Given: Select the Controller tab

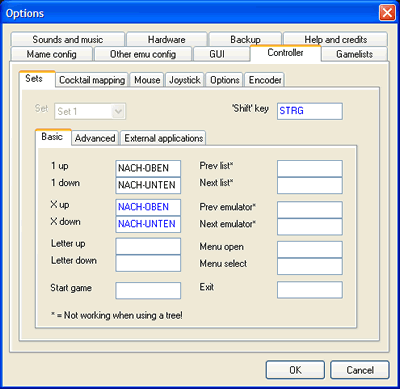Looking at the screenshot, I should pos(285,53).
